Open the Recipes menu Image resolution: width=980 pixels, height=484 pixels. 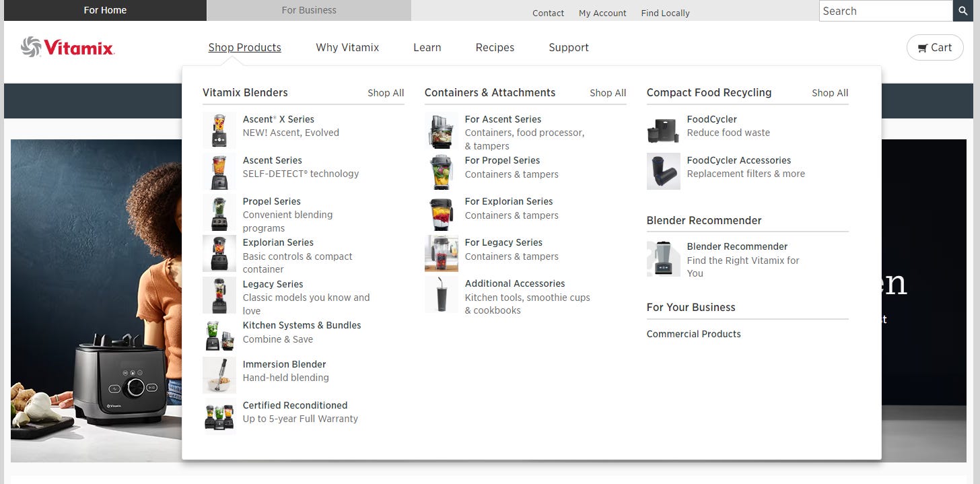pos(495,47)
